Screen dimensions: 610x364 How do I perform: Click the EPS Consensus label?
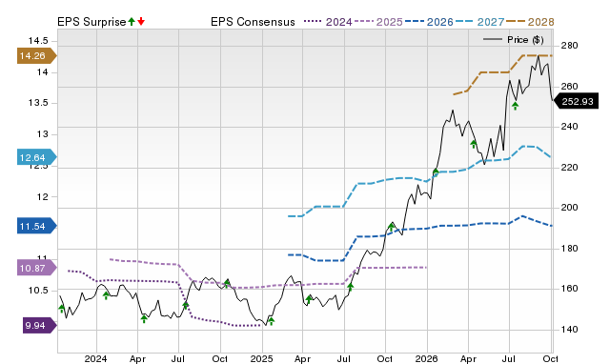click(253, 22)
